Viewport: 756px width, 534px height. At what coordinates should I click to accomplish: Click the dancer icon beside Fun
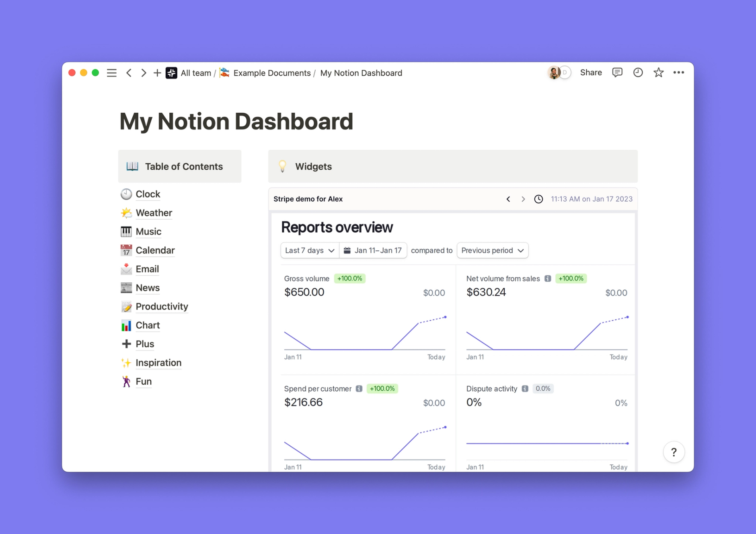[126, 381]
